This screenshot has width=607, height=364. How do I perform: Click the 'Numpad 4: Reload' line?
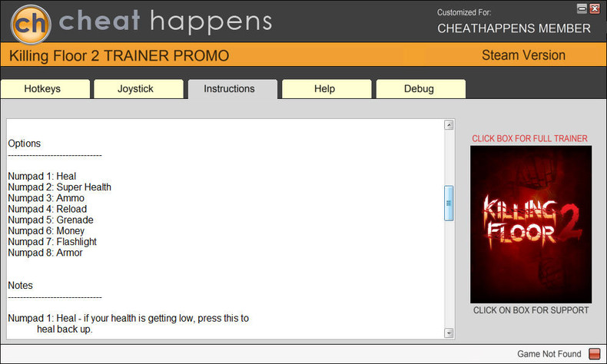47,209
